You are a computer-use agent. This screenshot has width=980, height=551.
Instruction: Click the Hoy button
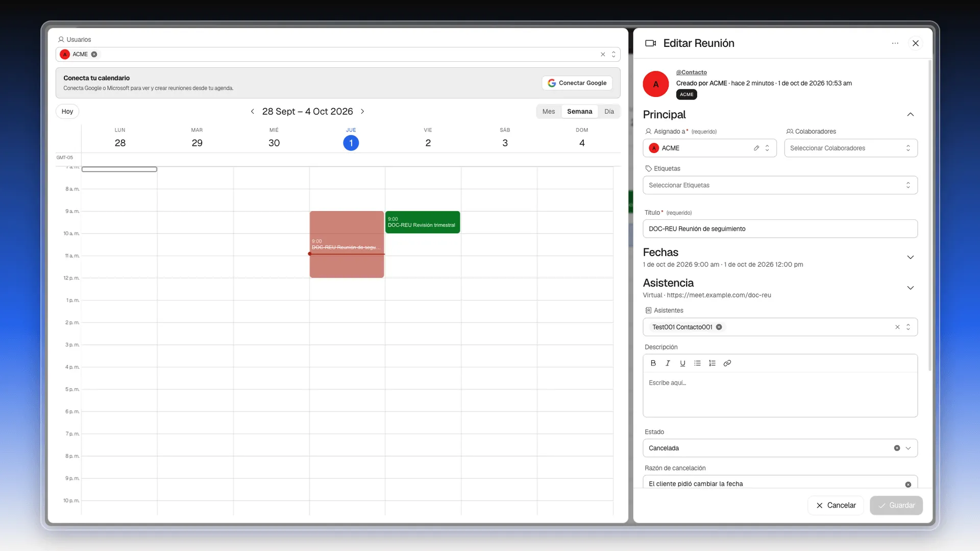[x=67, y=111]
